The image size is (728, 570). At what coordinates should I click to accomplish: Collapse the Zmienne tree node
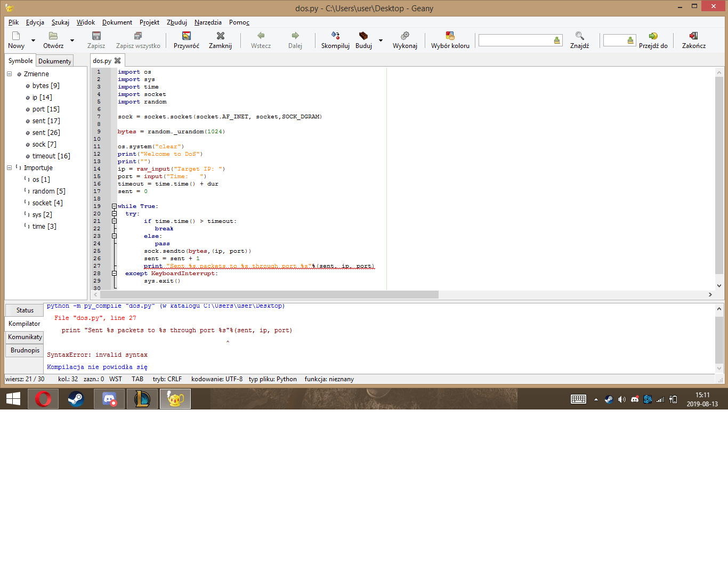pos(9,74)
